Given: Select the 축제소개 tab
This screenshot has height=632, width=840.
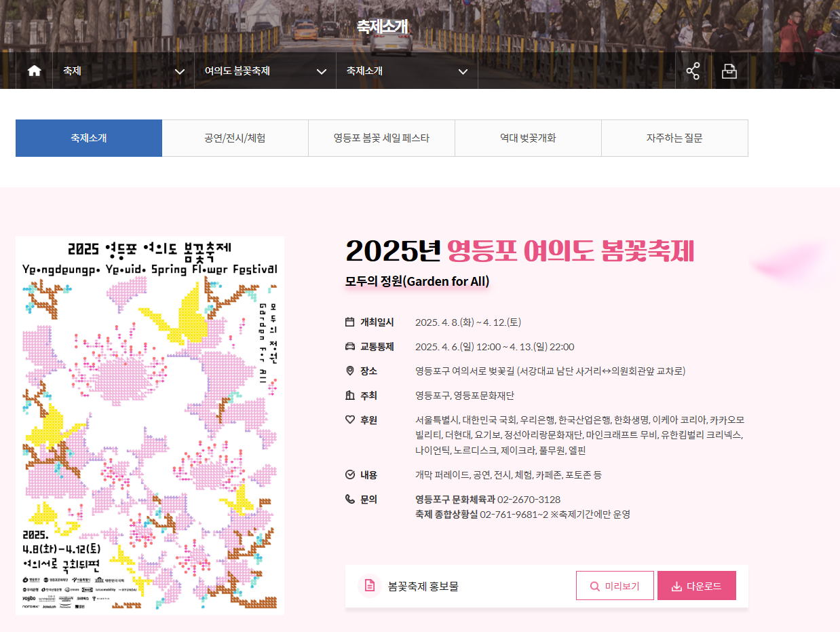Looking at the screenshot, I should pyautogui.click(x=89, y=138).
